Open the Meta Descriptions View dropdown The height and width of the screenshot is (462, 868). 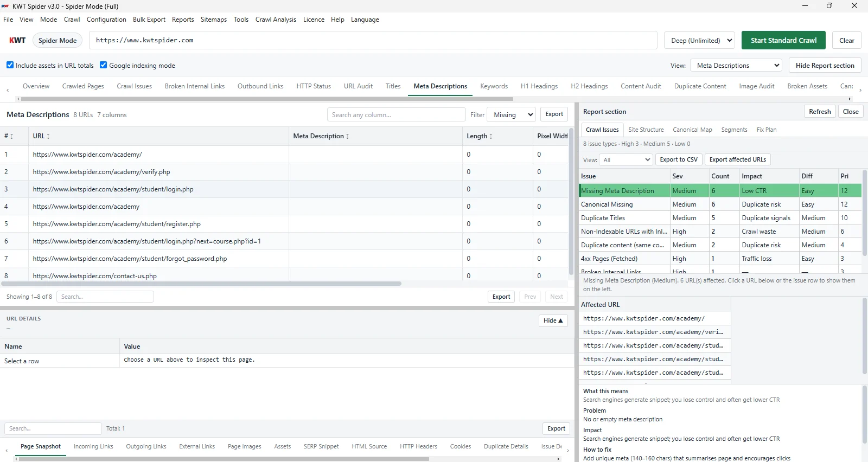point(736,66)
